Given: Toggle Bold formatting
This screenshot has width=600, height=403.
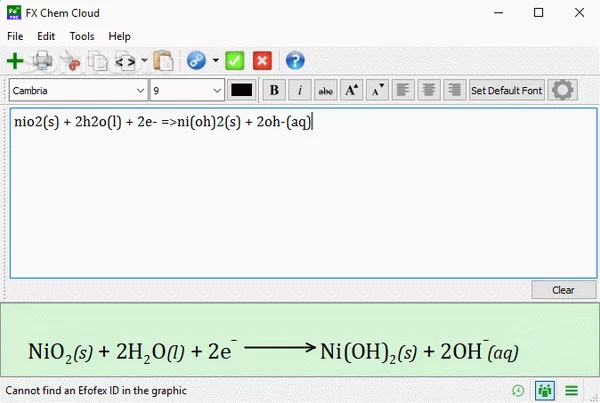Looking at the screenshot, I should pyautogui.click(x=274, y=90).
